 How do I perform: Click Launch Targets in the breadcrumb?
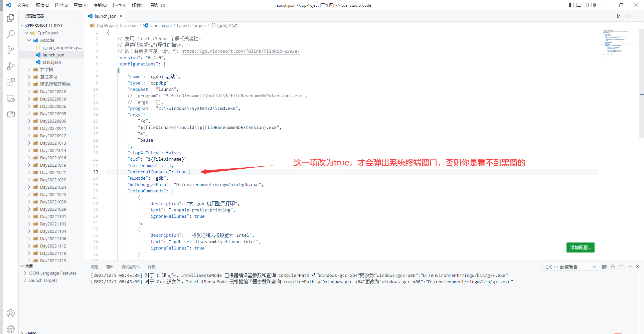tap(191, 25)
